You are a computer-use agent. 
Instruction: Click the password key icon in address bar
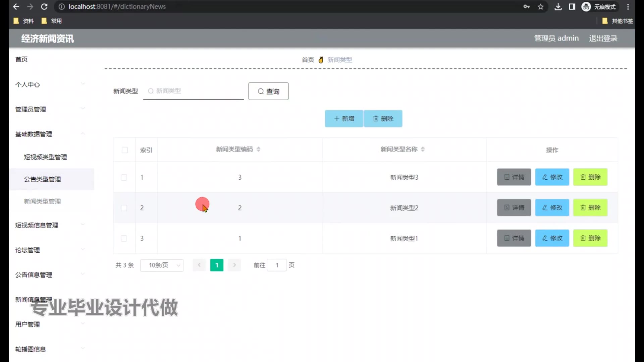526,7
